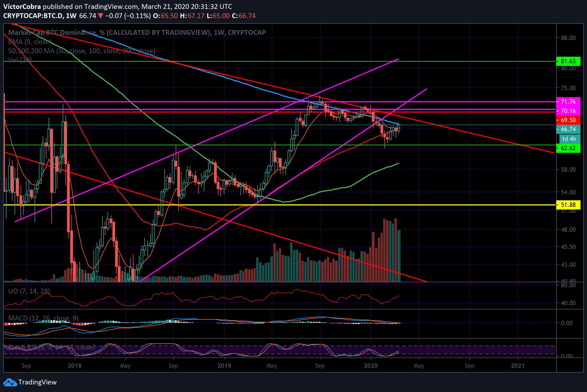
Task: Select the EMA (9, close) indicator label
Action: click(30, 42)
